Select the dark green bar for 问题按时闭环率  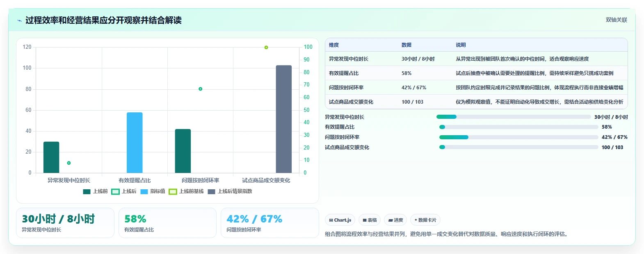coord(183,151)
